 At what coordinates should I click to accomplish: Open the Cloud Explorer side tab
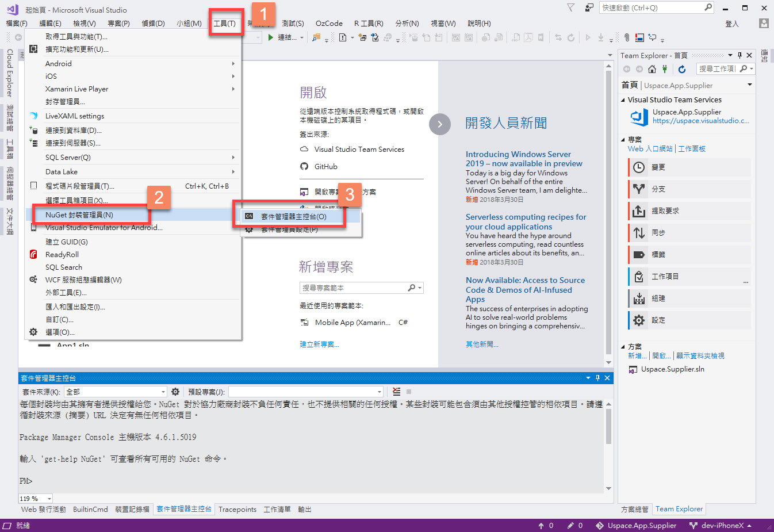pos(10,73)
